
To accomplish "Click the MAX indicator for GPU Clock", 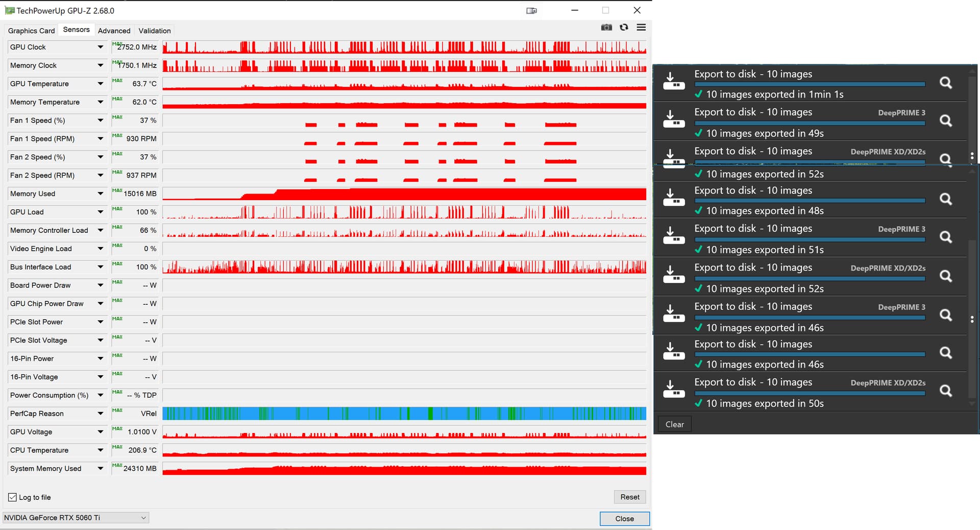I will click(x=117, y=44).
